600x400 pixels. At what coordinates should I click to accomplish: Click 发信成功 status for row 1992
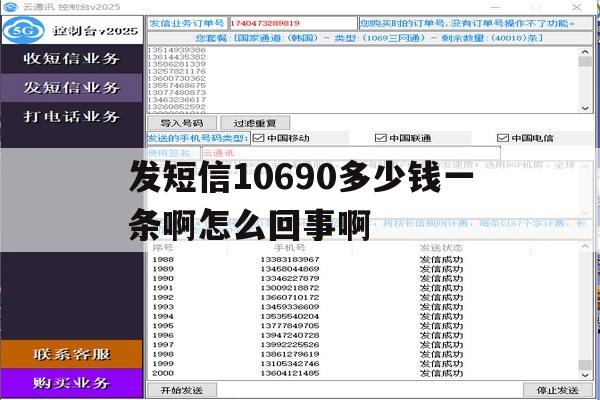pyautogui.click(x=441, y=297)
